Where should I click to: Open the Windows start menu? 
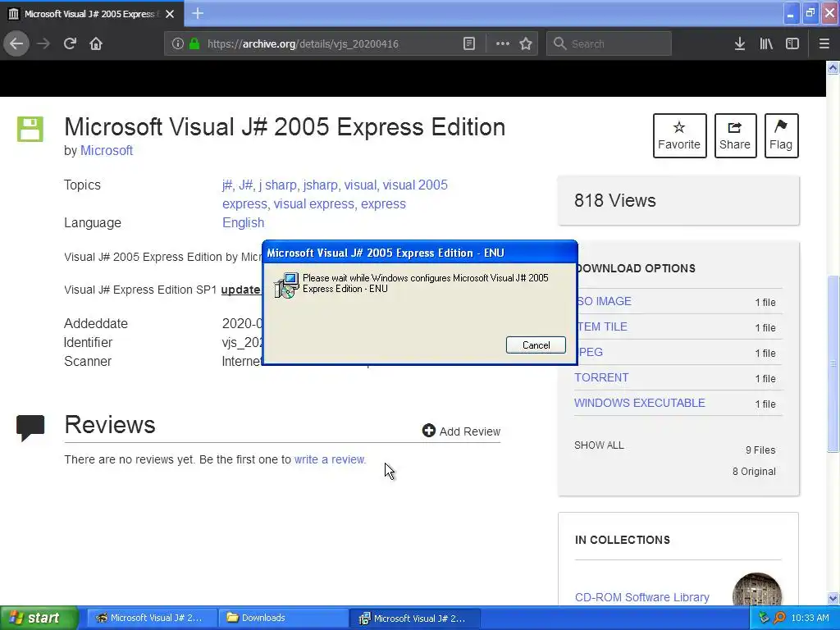(x=38, y=619)
